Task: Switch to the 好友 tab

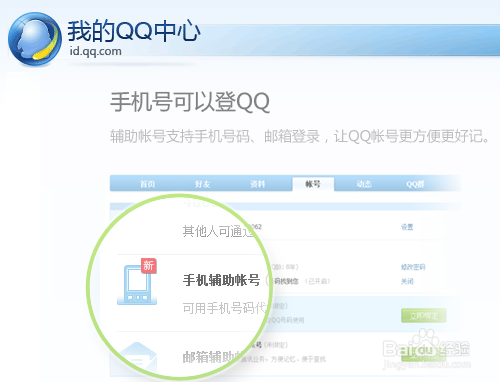Action: (x=203, y=184)
